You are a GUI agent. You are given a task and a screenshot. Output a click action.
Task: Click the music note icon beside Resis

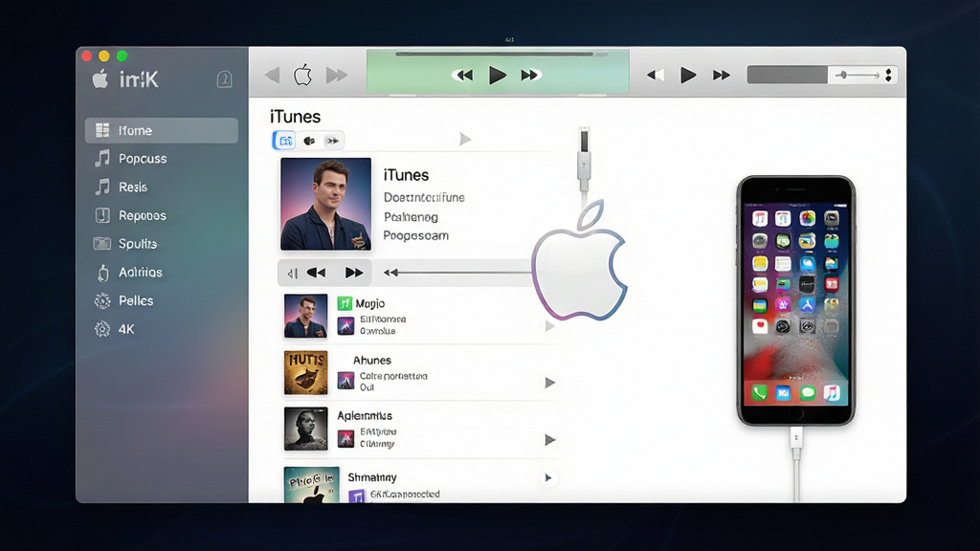(x=101, y=187)
